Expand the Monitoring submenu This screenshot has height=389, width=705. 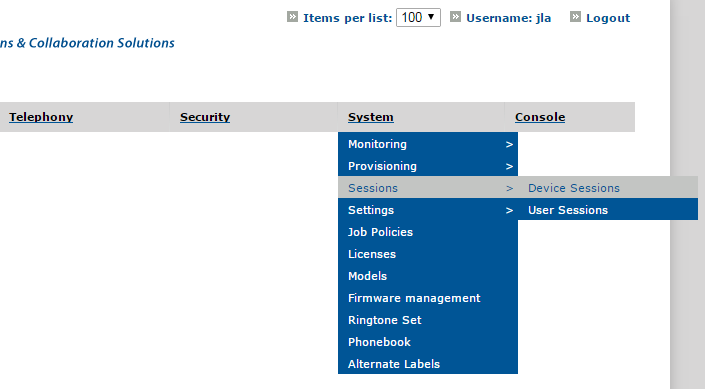[x=428, y=144]
